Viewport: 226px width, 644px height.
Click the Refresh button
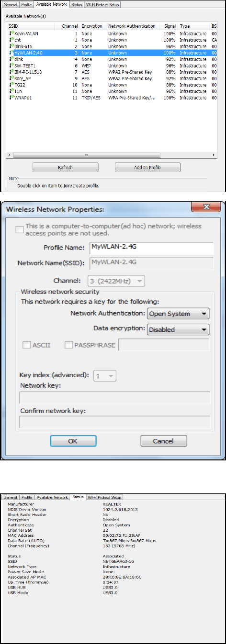65,168
